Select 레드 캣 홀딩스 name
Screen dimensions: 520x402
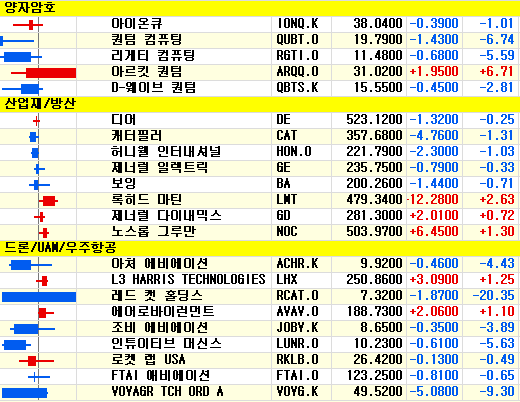pyautogui.click(x=157, y=296)
